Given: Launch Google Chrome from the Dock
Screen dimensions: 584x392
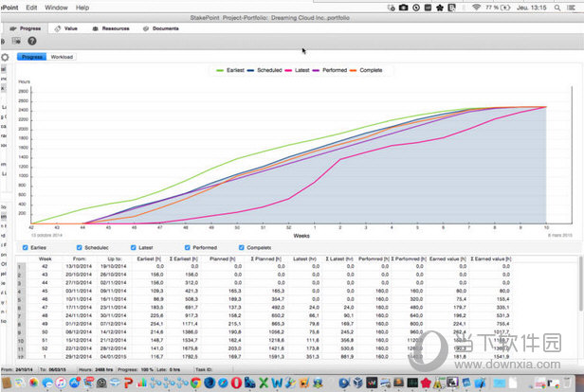Looking at the screenshot, I should pos(195,383).
